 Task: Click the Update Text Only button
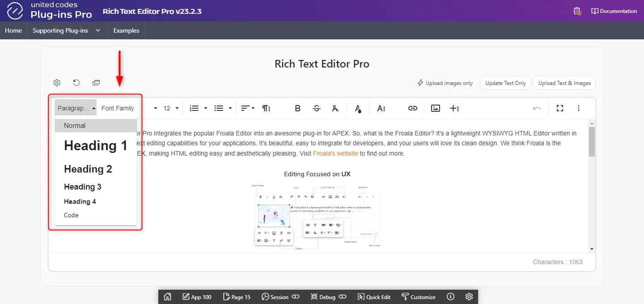point(505,83)
